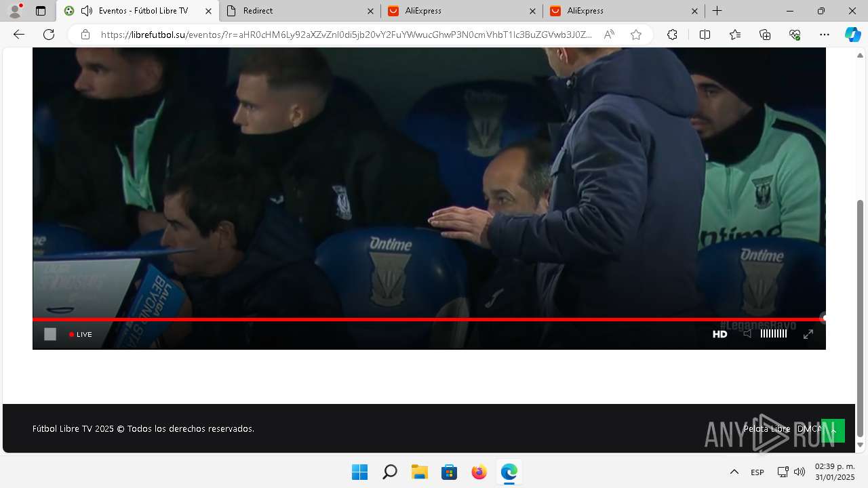
Task: Seek on the red video progress bar
Action: (429, 319)
